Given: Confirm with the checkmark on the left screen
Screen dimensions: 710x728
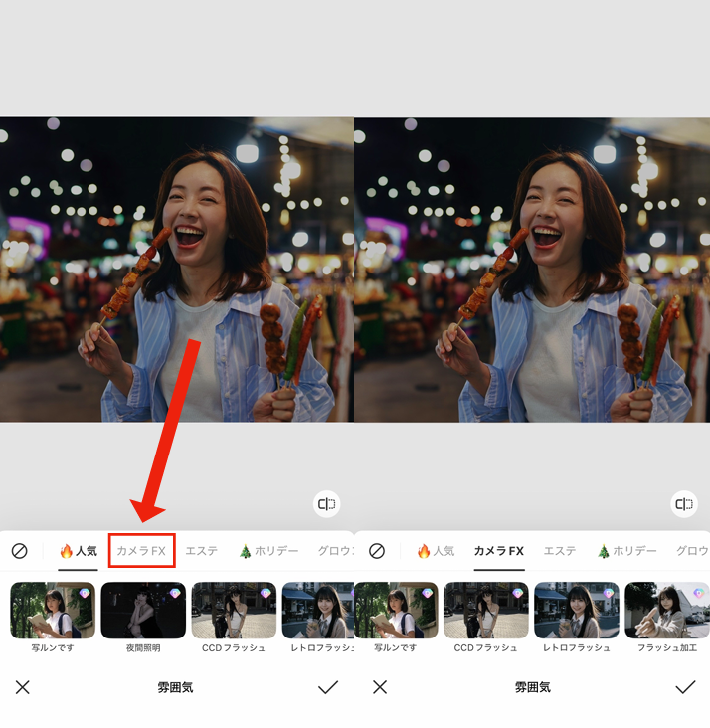Looking at the screenshot, I should pyautogui.click(x=328, y=687).
